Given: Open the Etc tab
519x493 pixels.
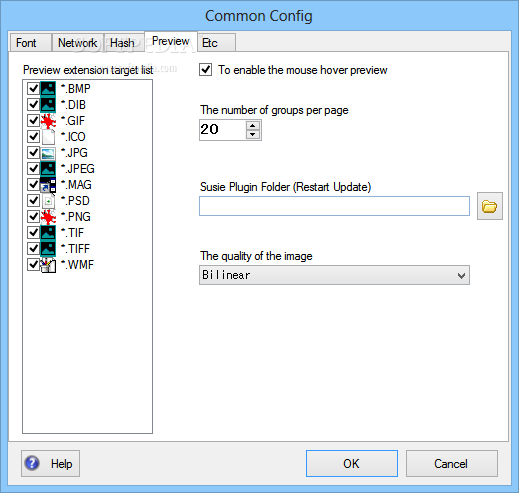Looking at the screenshot, I should point(216,43).
